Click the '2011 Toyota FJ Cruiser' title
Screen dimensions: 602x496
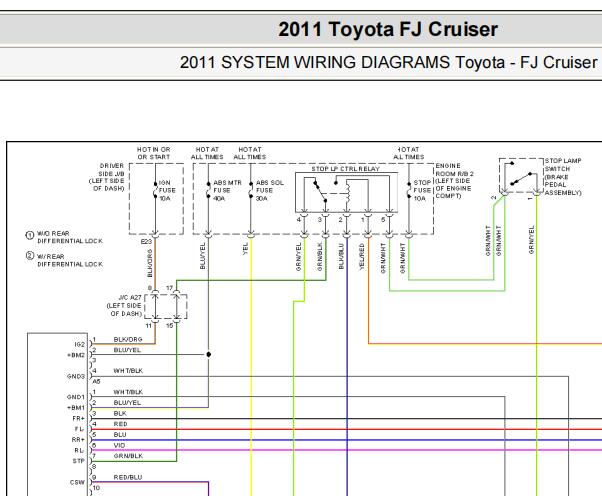click(x=388, y=30)
